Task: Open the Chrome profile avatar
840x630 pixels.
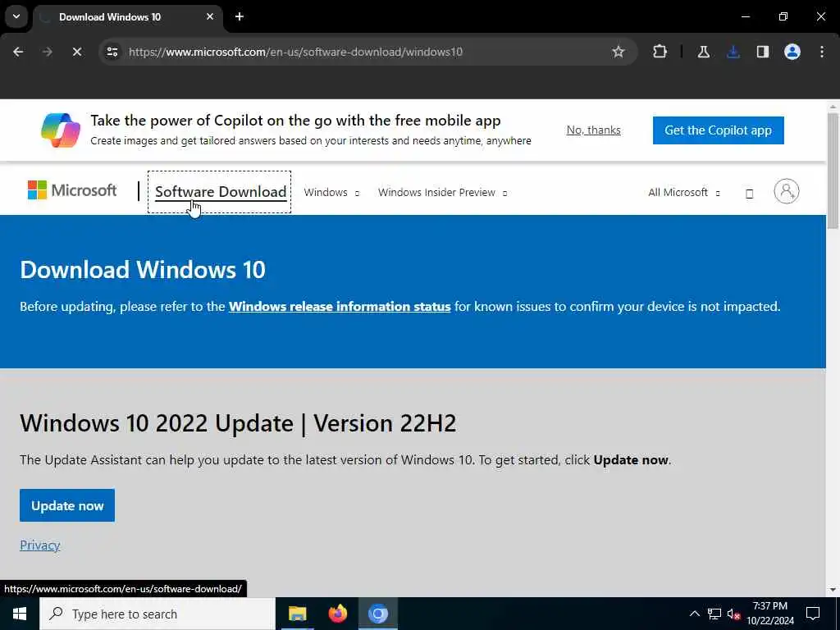Action: tap(792, 52)
